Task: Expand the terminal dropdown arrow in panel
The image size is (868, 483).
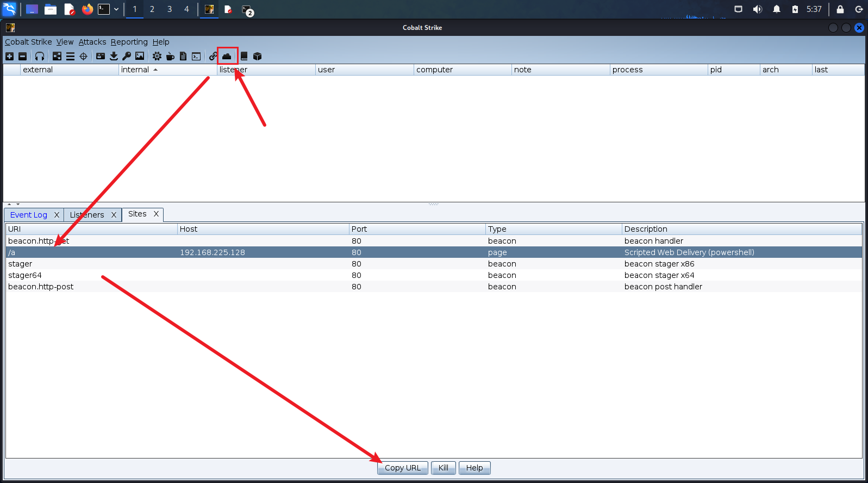Action: tap(116, 9)
